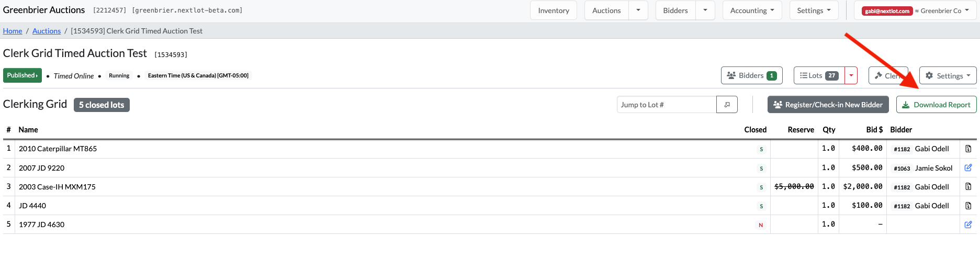
Task: Click Register/Check-in New Bidder button
Action: (828, 105)
